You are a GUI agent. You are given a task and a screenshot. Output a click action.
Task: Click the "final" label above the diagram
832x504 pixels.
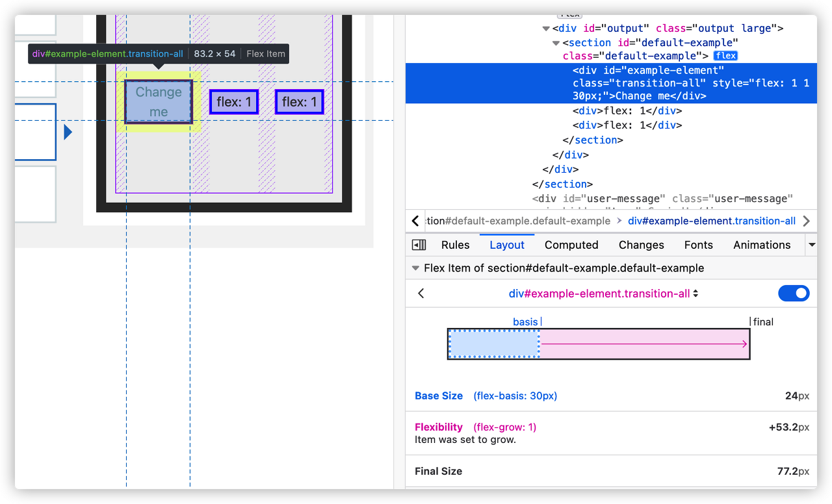(763, 322)
